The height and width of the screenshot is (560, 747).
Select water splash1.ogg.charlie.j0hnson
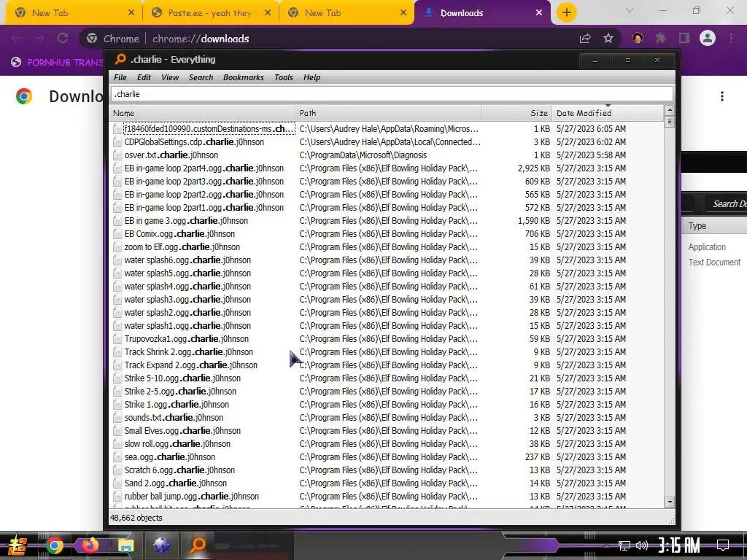[187, 326]
